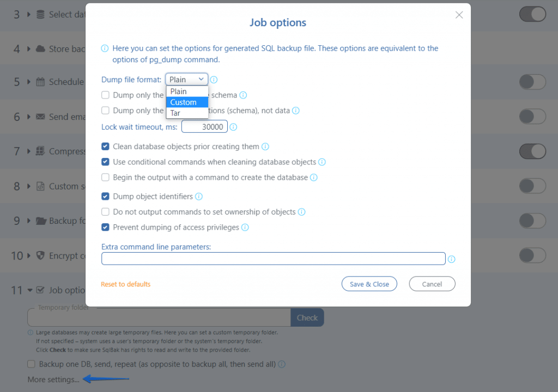The height and width of the screenshot is (392, 558).
Task: Click Extra command line parameters field
Action: point(273,259)
